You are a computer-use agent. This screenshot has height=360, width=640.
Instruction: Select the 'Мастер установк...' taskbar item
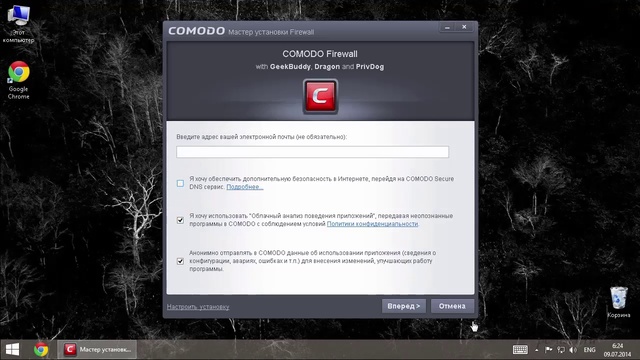(x=97, y=349)
